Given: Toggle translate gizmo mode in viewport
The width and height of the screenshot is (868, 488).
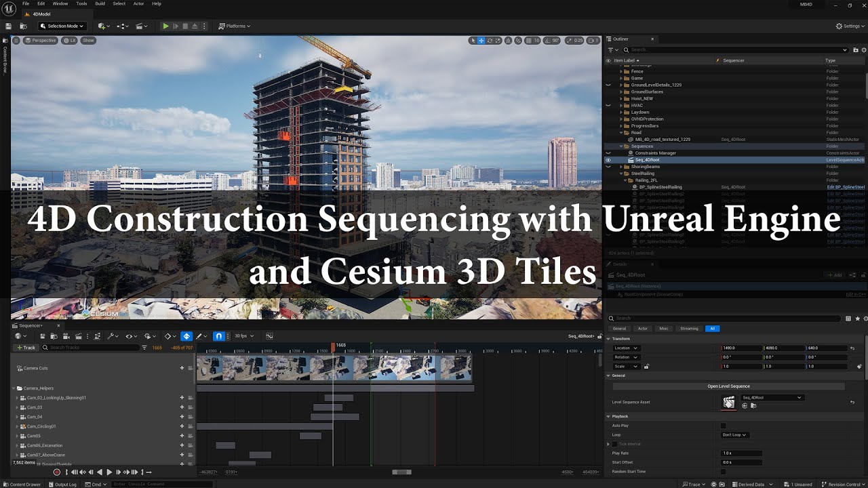Looking at the screenshot, I should [481, 41].
